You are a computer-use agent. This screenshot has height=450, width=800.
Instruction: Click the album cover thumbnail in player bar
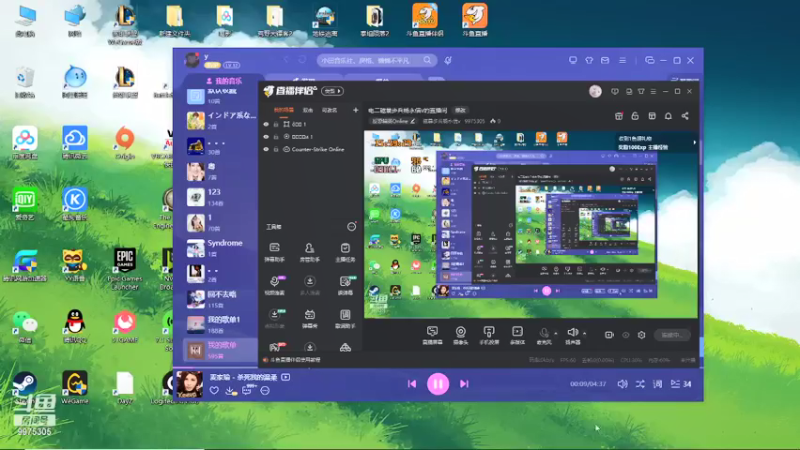click(x=189, y=384)
